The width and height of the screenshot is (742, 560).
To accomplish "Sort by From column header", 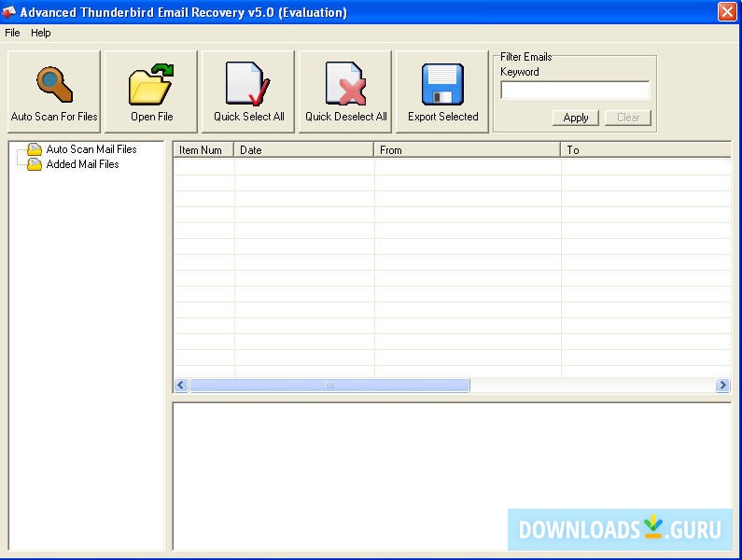I will 467,150.
